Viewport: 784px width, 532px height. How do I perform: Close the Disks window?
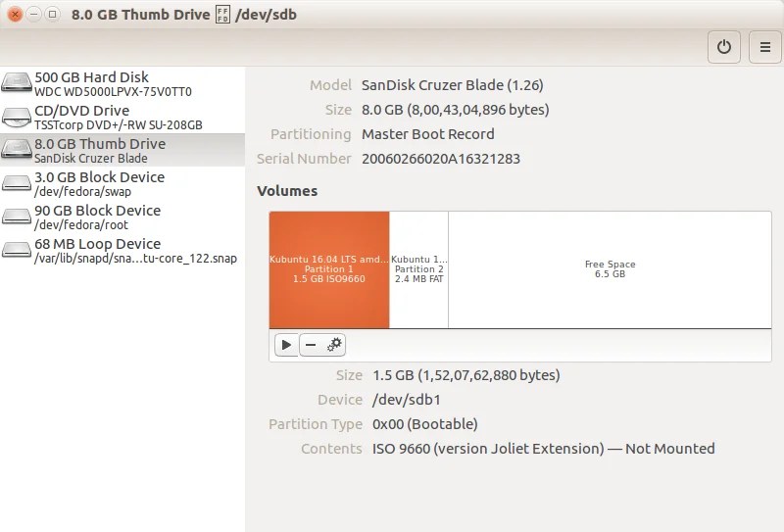pyautogui.click(x=15, y=14)
